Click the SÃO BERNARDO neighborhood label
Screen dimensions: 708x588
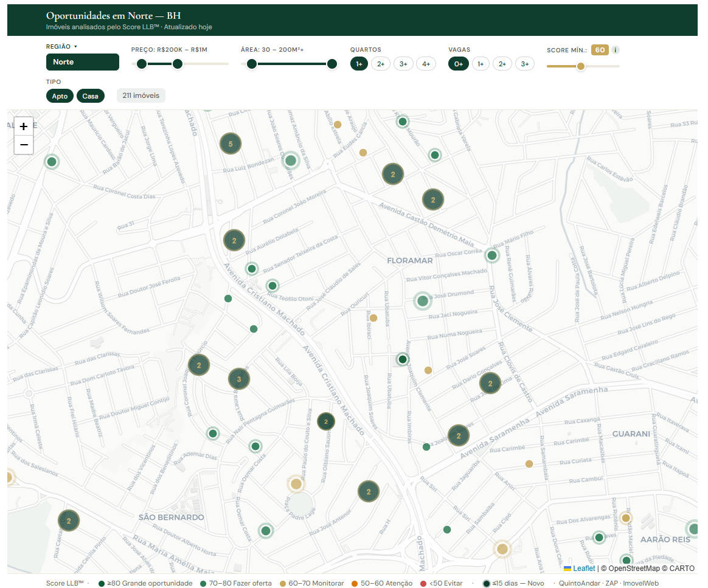coord(171,517)
